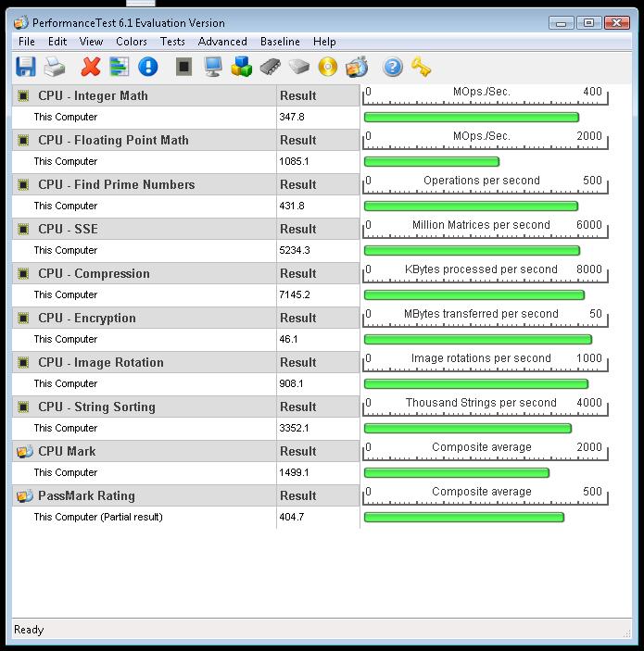Click the CPU Mark result 1499.1

pos(294,472)
